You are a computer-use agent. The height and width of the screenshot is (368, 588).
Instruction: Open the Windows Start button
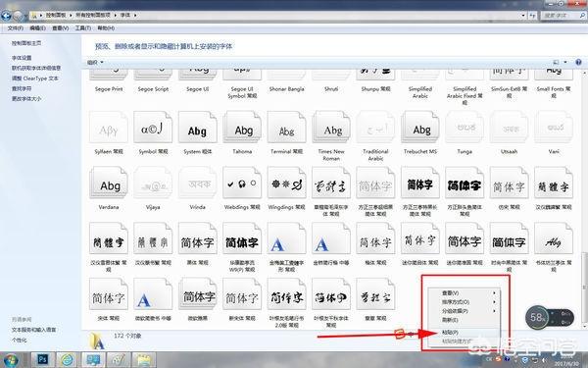[x=11, y=360]
